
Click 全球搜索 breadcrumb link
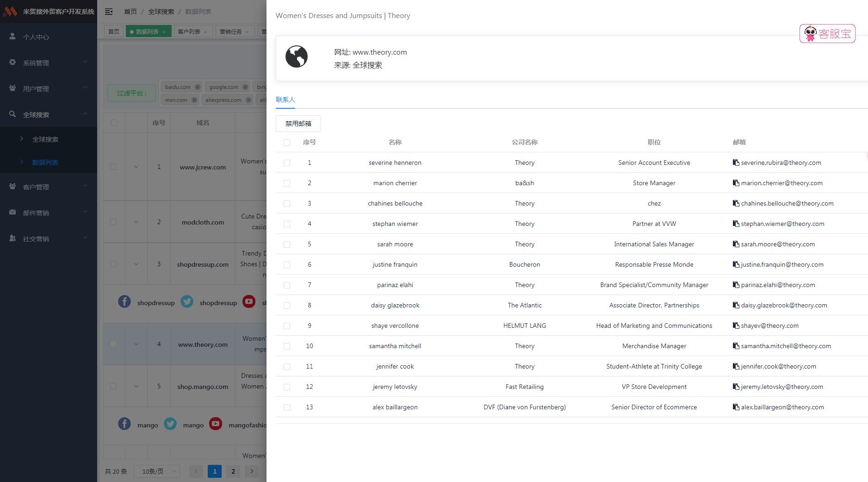(x=161, y=12)
